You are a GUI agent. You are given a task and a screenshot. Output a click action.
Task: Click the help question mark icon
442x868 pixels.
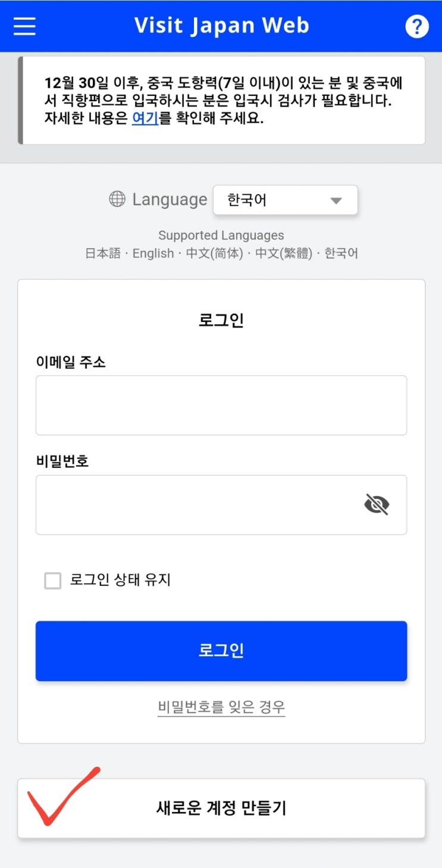coord(416,26)
